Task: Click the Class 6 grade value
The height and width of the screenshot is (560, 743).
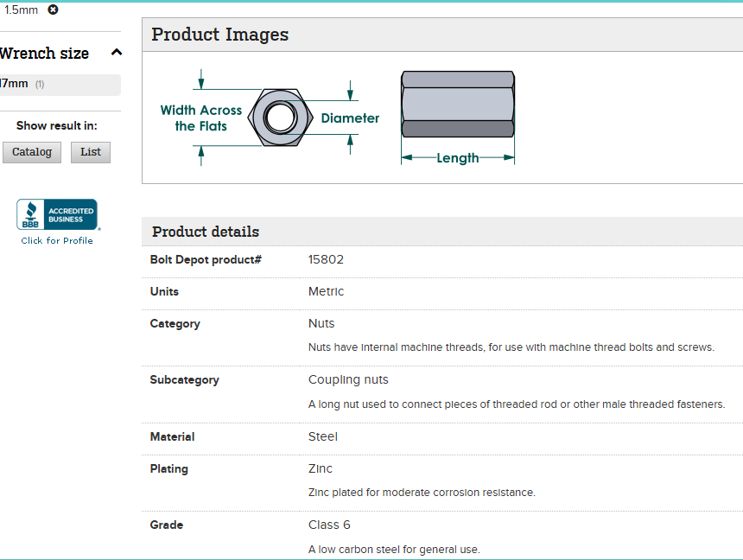Action: [x=329, y=525]
